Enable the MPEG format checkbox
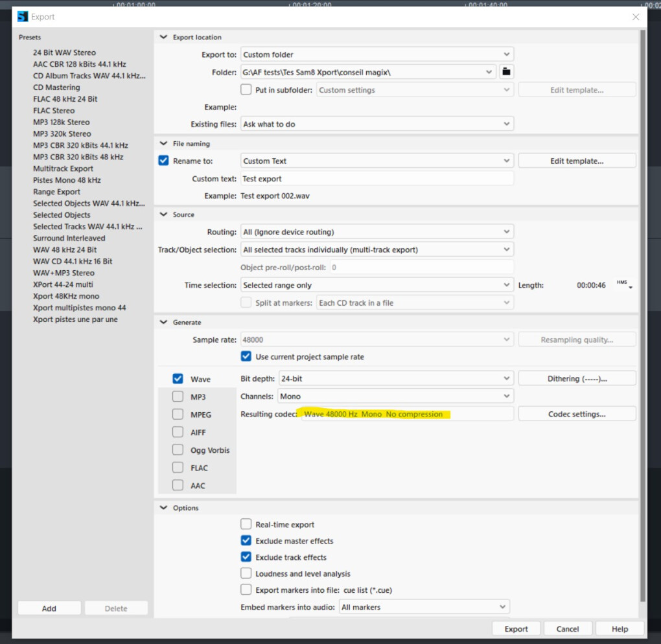661x644 pixels. click(x=178, y=414)
